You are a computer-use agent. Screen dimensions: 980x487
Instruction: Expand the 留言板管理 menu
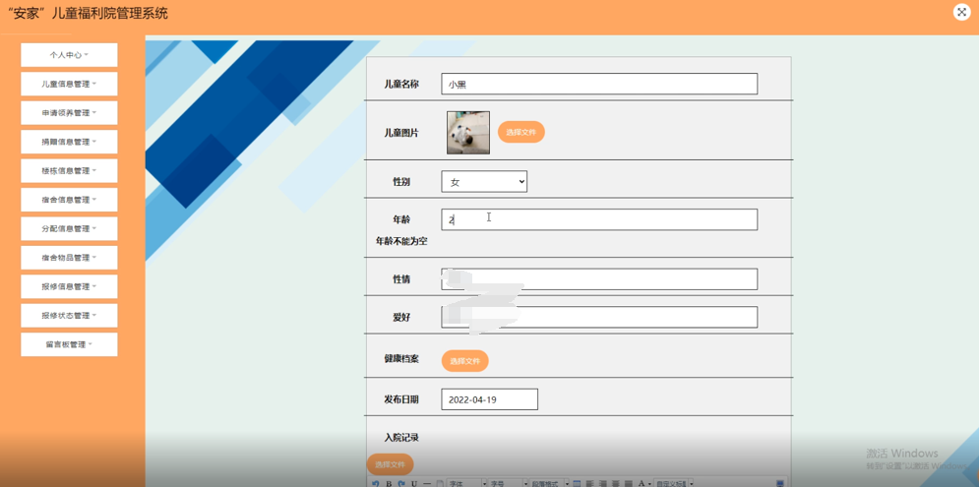coord(69,344)
